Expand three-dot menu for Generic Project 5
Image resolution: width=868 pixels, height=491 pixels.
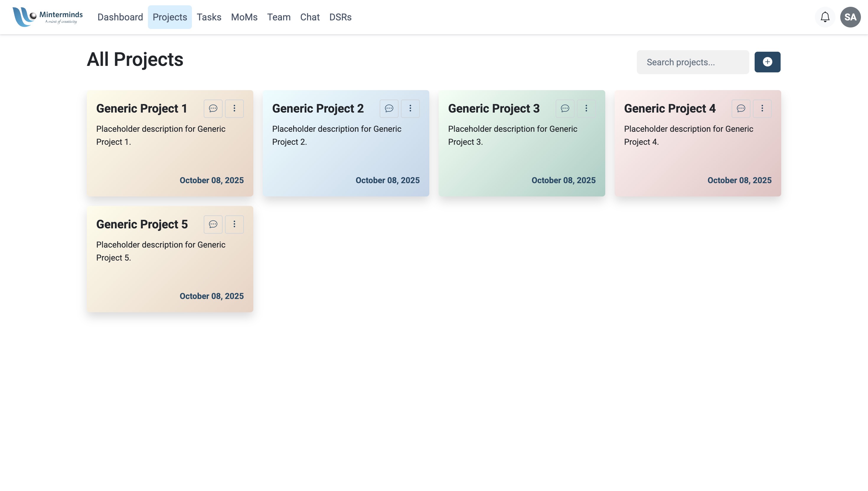pos(234,224)
